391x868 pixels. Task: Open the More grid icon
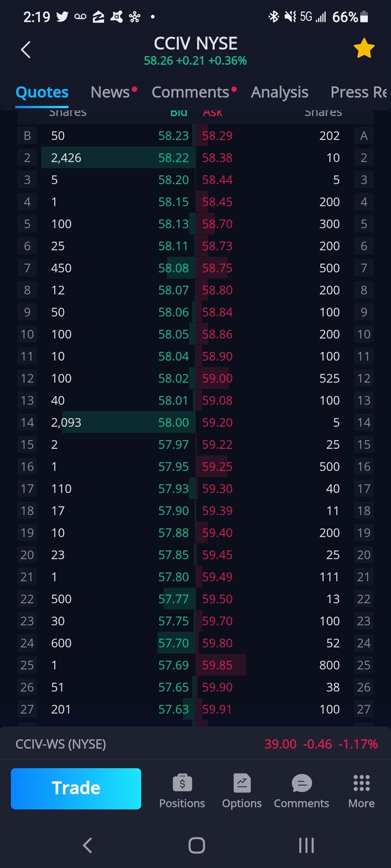(361, 783)
